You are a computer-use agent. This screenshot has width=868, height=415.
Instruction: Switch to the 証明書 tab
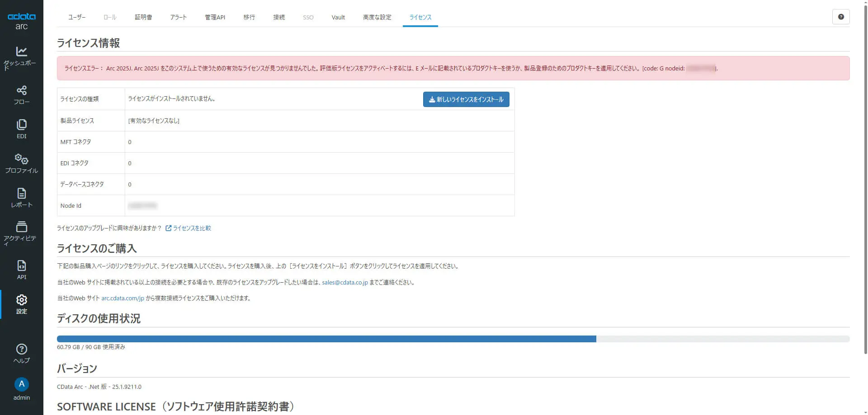143,17
